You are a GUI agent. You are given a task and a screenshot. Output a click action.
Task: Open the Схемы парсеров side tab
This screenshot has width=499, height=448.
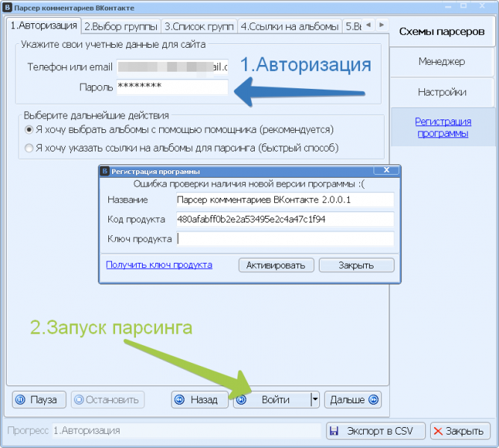(441, 31)
